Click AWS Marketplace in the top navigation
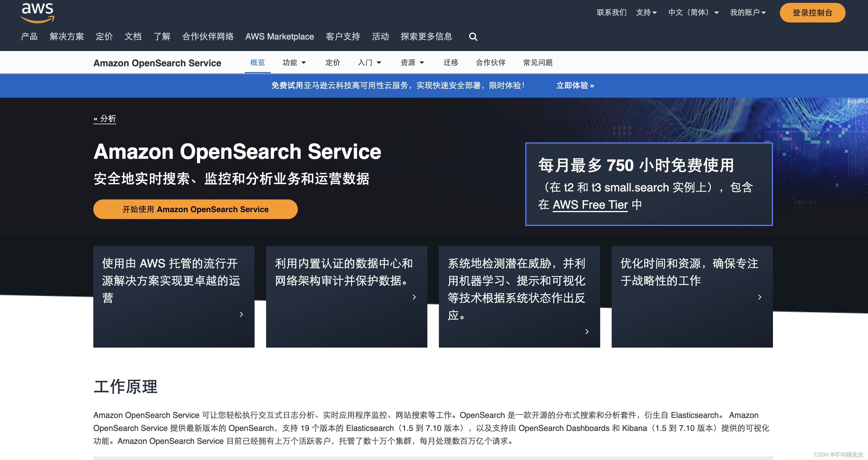 [x=280, y=37]
